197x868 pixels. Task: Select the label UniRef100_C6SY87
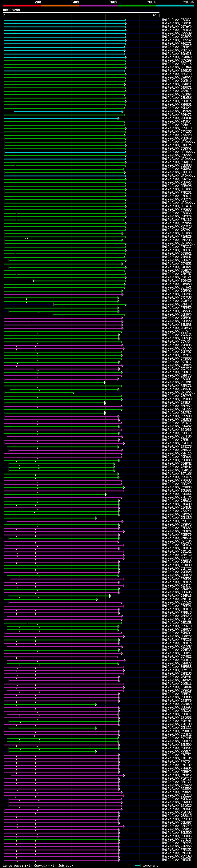point(177,413)
